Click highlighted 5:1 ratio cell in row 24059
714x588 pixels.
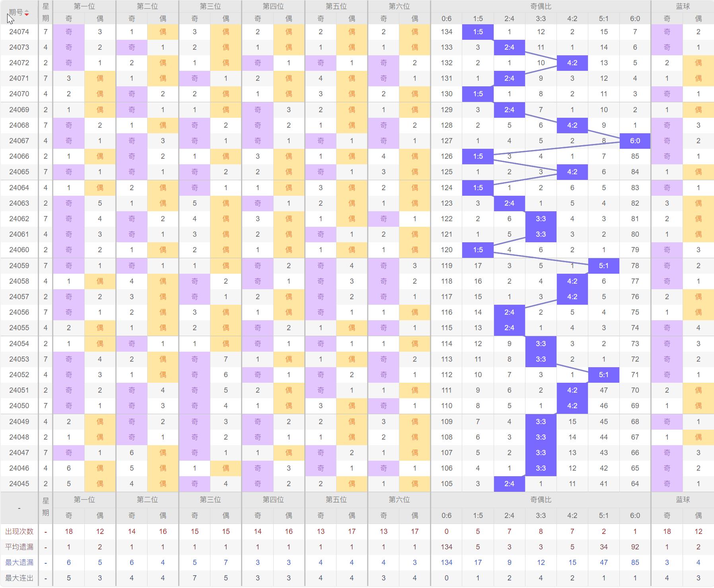pyautogui.click(x=603, y=266)
